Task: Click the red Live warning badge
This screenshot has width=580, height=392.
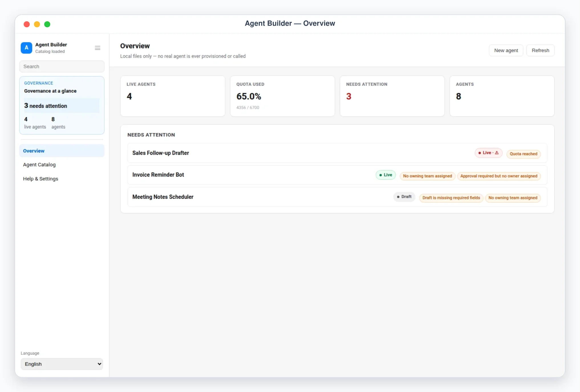Action: (x=488, y=153)
